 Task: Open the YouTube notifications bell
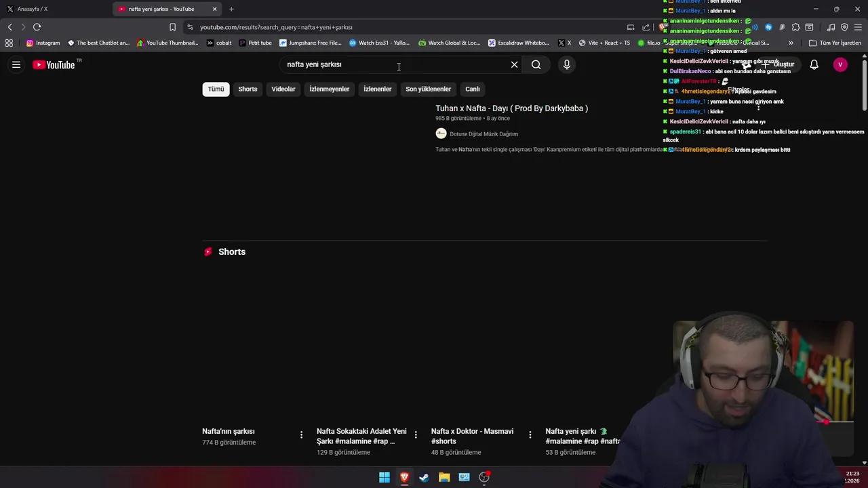click(814, 64)
